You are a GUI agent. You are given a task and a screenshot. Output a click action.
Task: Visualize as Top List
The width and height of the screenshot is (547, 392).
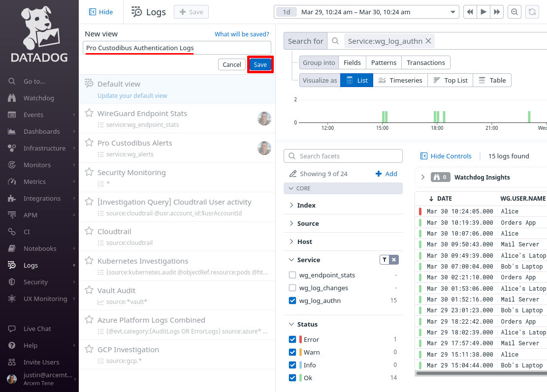450,81
